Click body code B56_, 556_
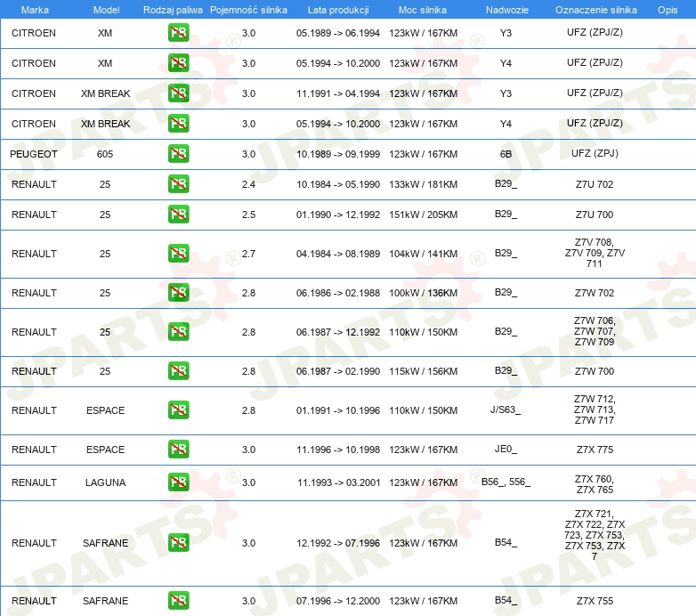Viewport: 696px width, 616px height. (506, 482)
